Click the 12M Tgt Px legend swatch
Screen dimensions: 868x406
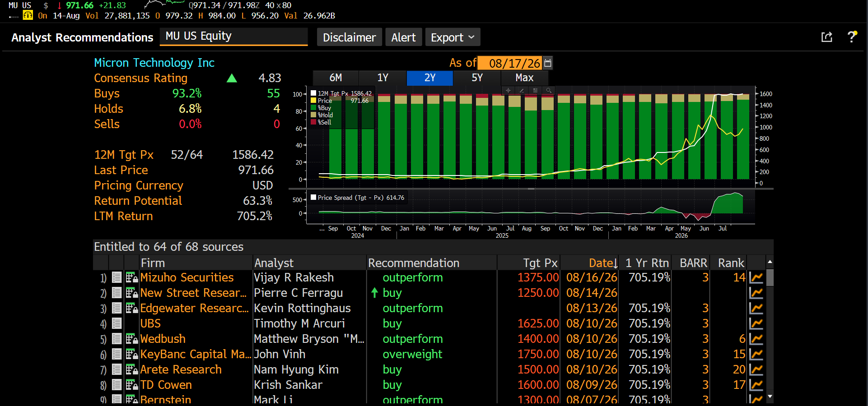(x=313, y=93)
